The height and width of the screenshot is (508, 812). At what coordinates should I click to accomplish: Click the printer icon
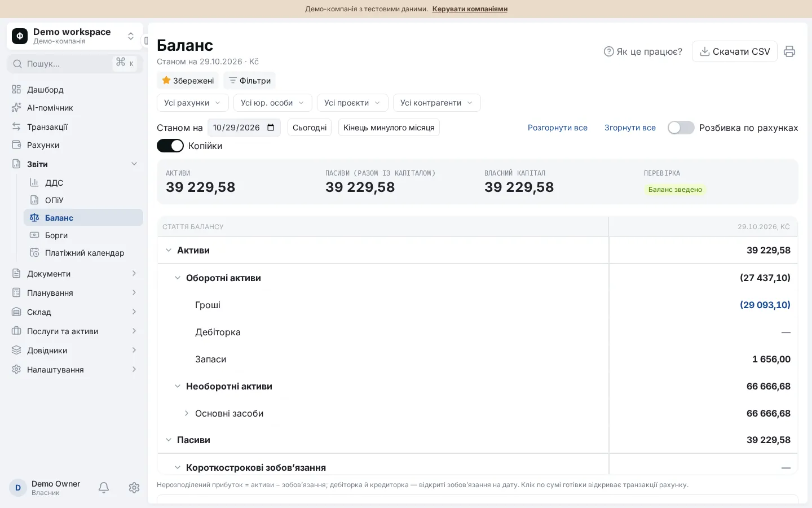[x=789, y=51]
